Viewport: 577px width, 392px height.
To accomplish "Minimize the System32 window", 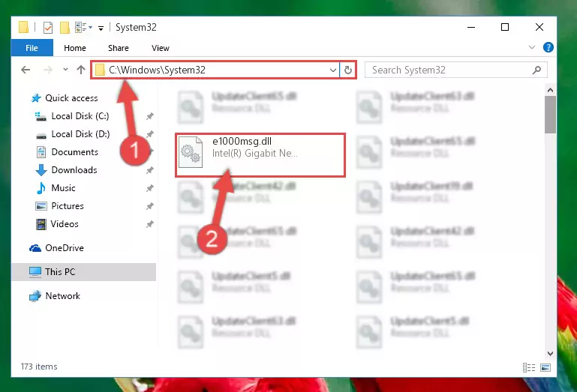I will [471, 27].
